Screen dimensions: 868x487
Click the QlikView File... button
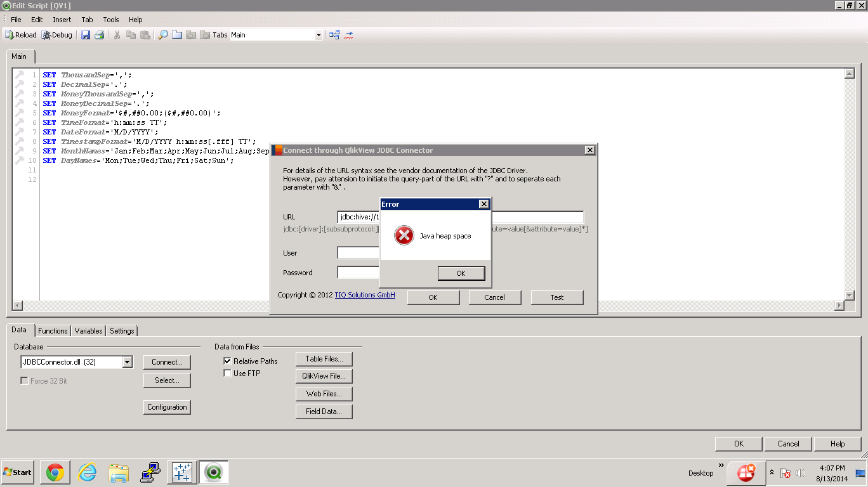point(324,376)
